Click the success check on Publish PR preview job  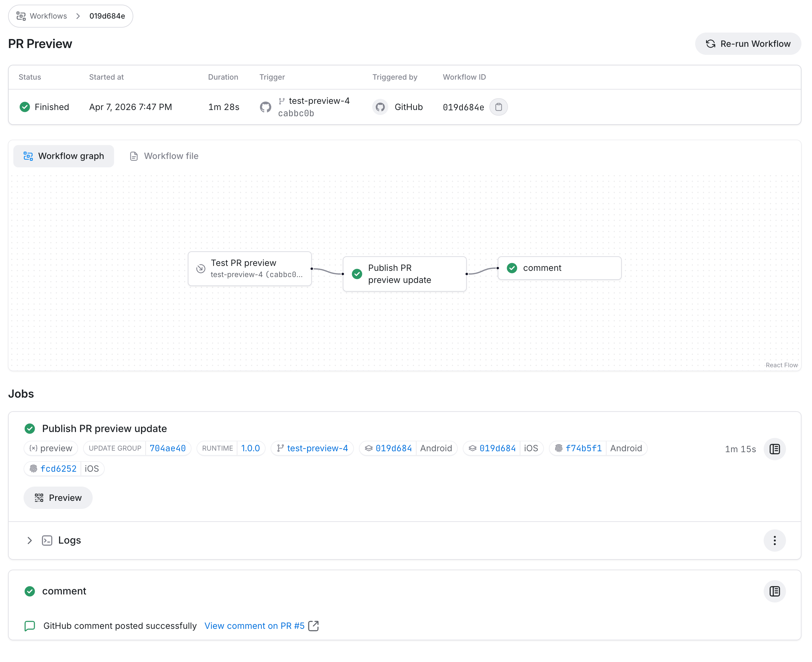tap(30, 429)
